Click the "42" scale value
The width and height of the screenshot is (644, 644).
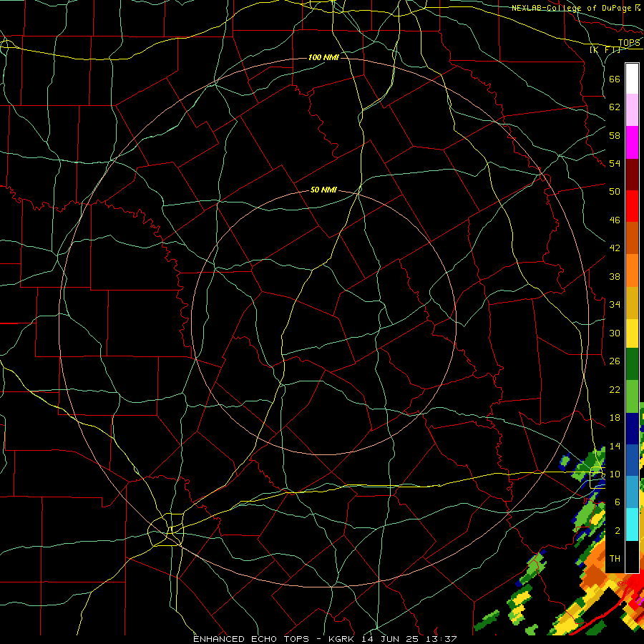coord(615,248)
